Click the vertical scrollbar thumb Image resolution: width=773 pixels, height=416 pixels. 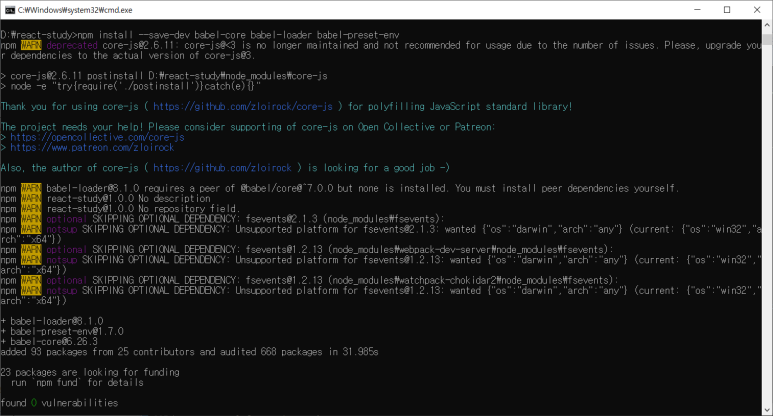point(767,40)
